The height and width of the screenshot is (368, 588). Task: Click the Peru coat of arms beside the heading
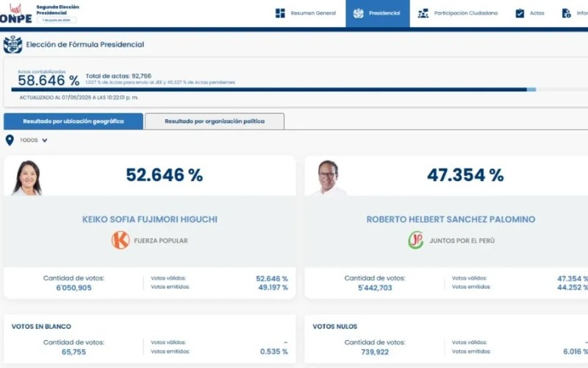[x=12, y=44]
